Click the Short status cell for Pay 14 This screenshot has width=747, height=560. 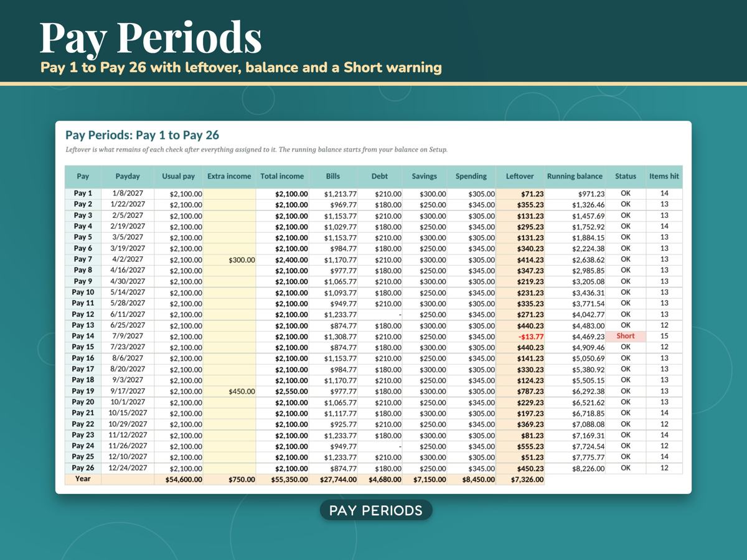626,336
